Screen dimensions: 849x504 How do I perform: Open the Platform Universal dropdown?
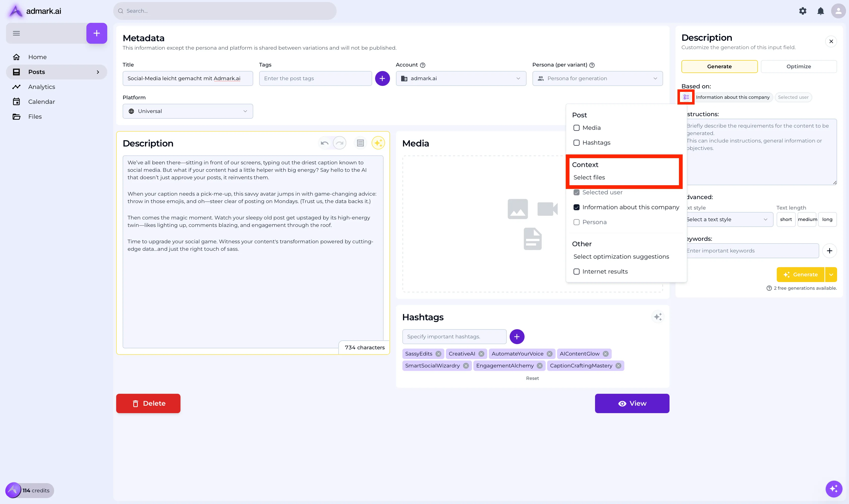tap(187, 111)
